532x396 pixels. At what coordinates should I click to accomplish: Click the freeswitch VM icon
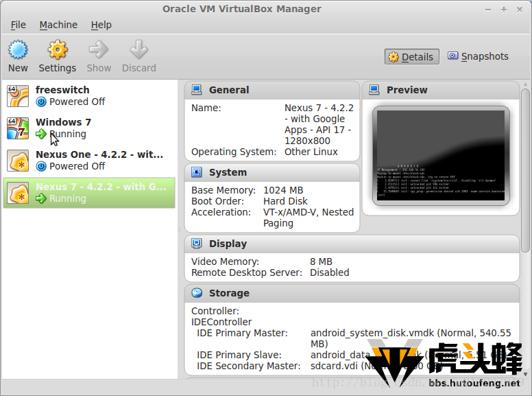click(18, 96)
